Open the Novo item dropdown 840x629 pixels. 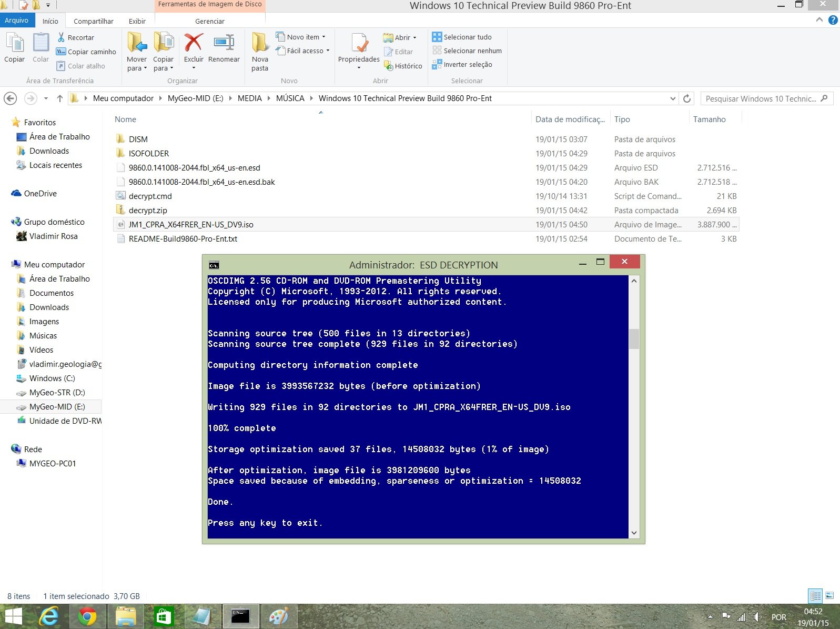tap(301, 37)
